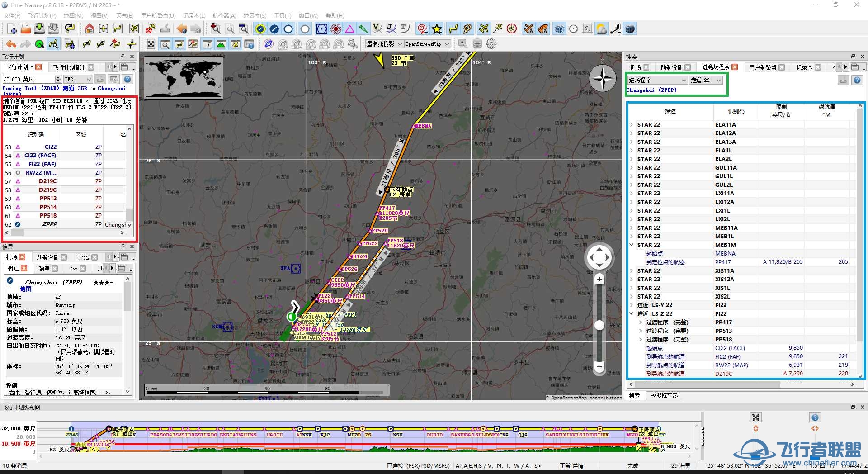Open the 跑道 22 runway dropdown
Screen dimensions: 868x474
[706, 80]
